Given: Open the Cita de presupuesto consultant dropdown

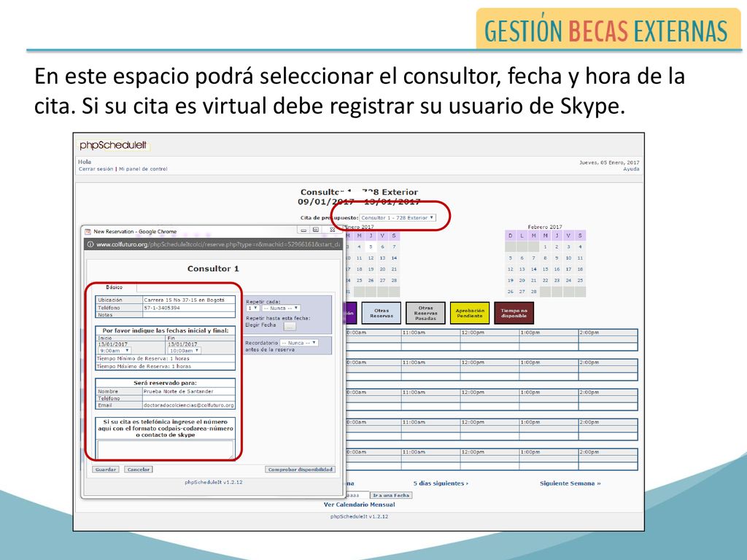Looking at the screenshot, I should click(398, 217).
